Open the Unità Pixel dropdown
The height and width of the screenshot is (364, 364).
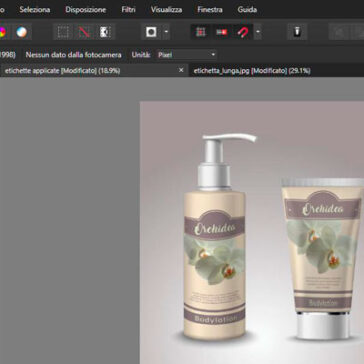(x=187, y=55)
